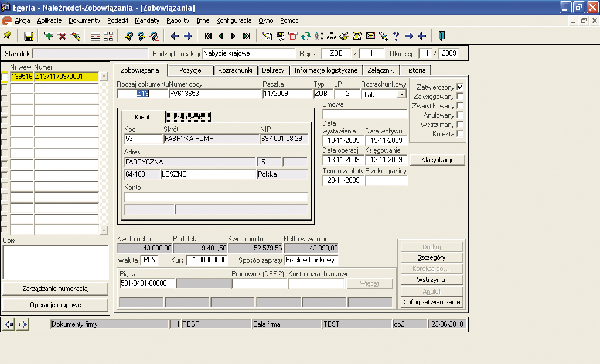Switch to the Dekrety tab
The height and width of the screenshot is (364, 600).
[x=273, y=70]
